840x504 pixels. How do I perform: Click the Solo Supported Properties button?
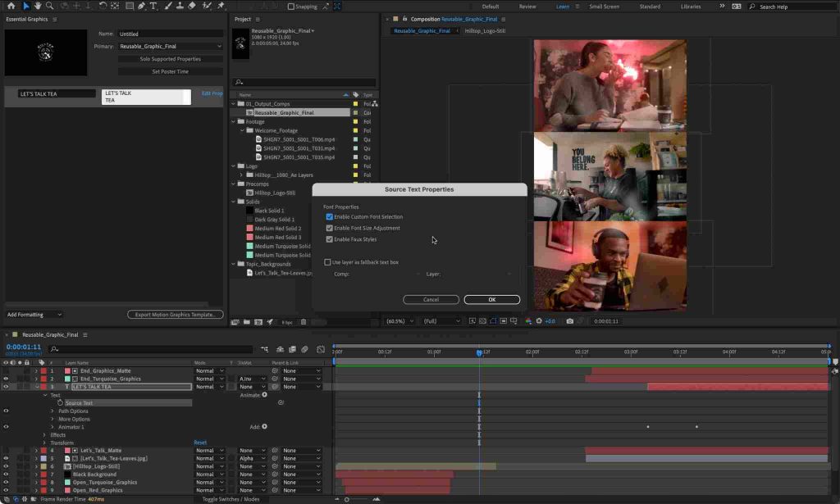[171, 59]
